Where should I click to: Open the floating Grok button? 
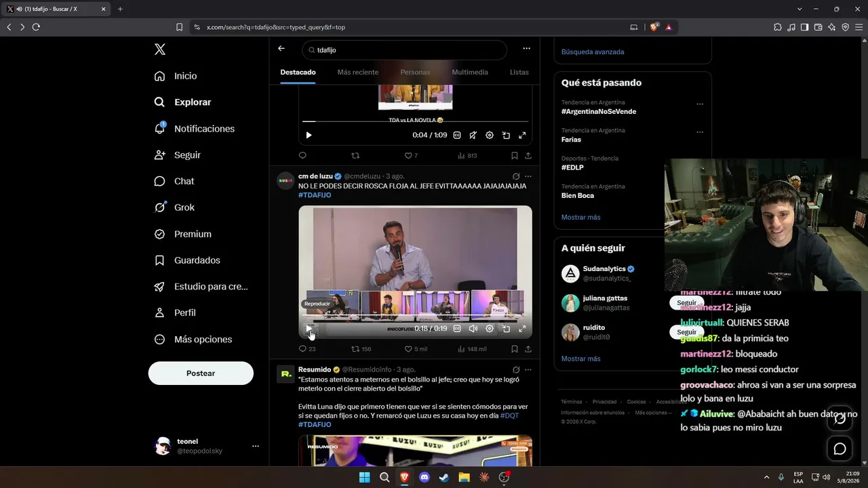(x=840, y=418)
